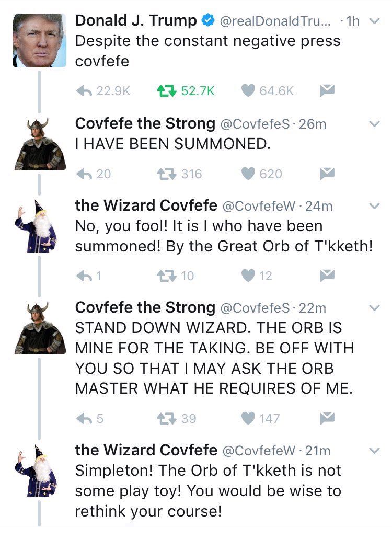The height and width of the screenshot is (539, 392).
Task: Share "I HAVE BEEN SUMMONED." by message
Action: pos(327,174)
